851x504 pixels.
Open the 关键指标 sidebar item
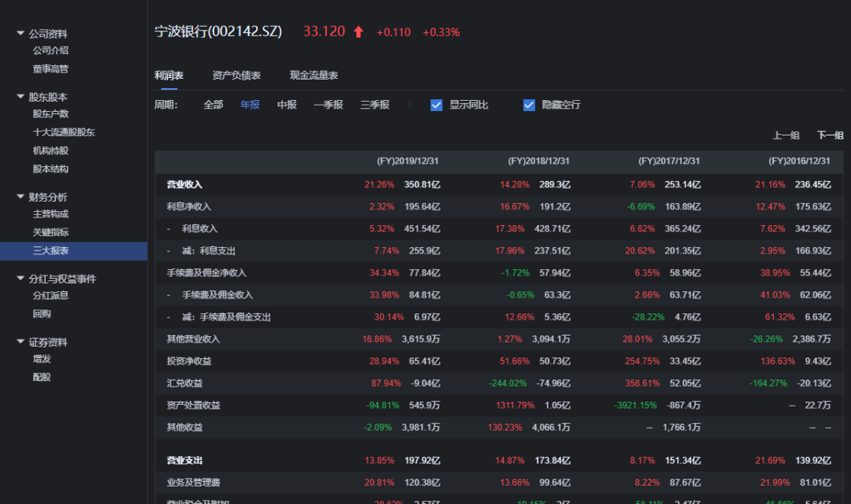[50, 232]
